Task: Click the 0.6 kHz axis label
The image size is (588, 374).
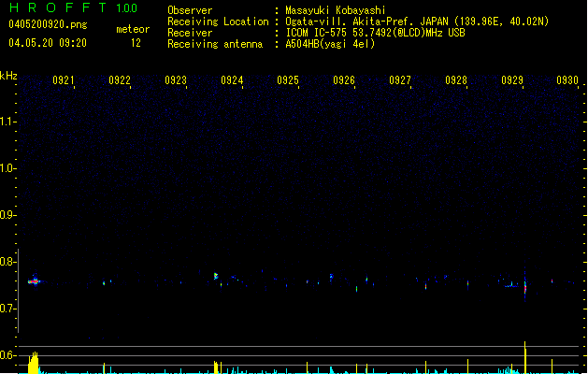Action: click(x=7, y=355)
